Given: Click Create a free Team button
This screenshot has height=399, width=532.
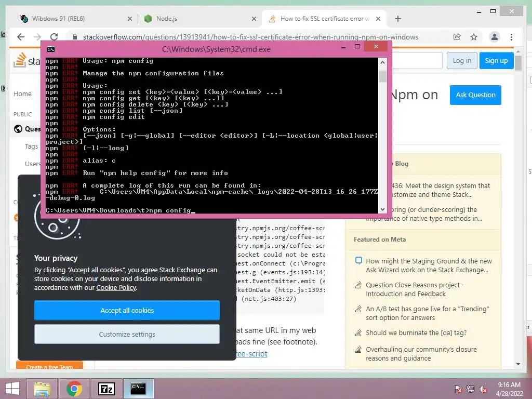Looking at the screenshot, I should [x=49, y=366].
